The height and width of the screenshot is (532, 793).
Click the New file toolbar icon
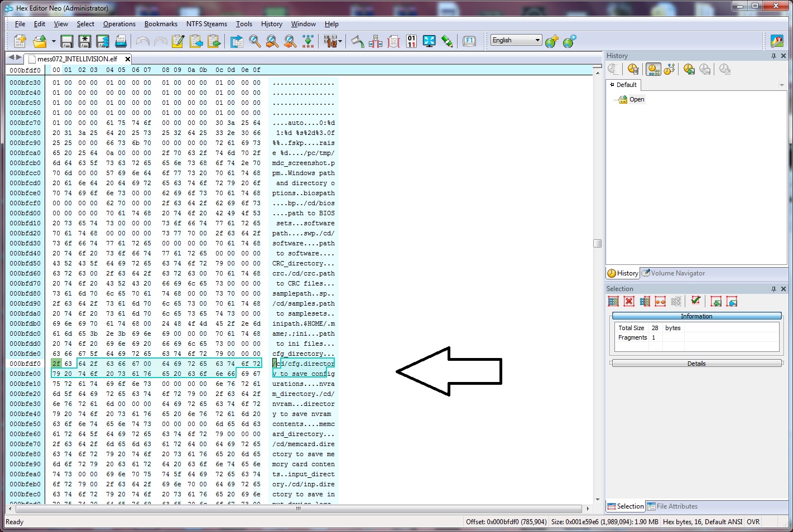tap(20, 41)
